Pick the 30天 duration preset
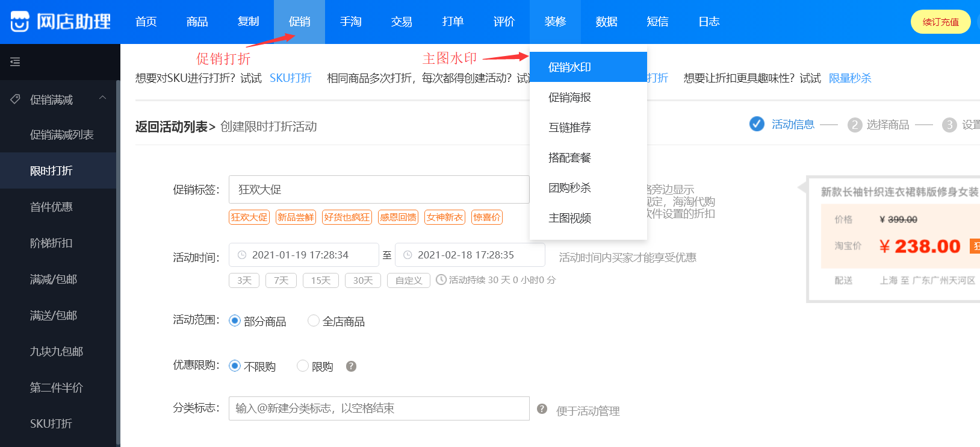The height and width of the screenshot is (447, 980). coord(363,280)
